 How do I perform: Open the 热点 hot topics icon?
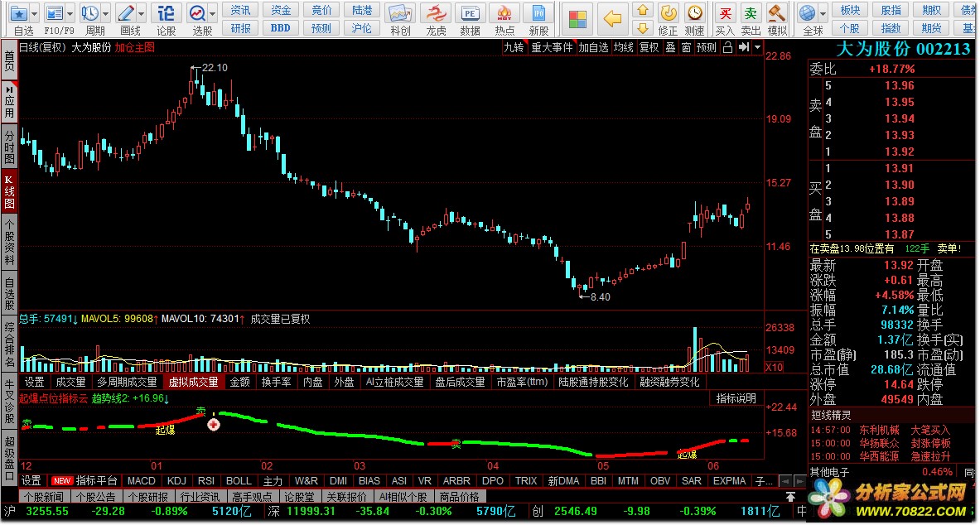(x=504, y=12)
